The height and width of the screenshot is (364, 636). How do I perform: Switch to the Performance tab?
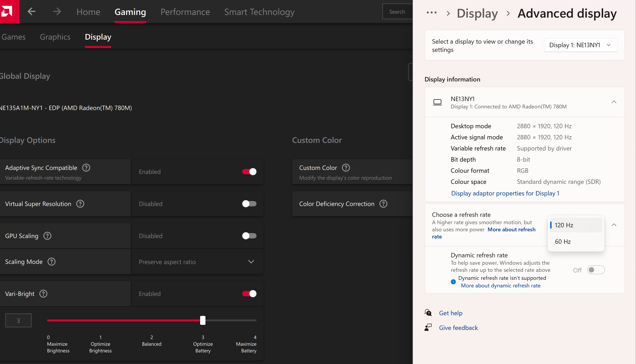(x=185, y=12)
